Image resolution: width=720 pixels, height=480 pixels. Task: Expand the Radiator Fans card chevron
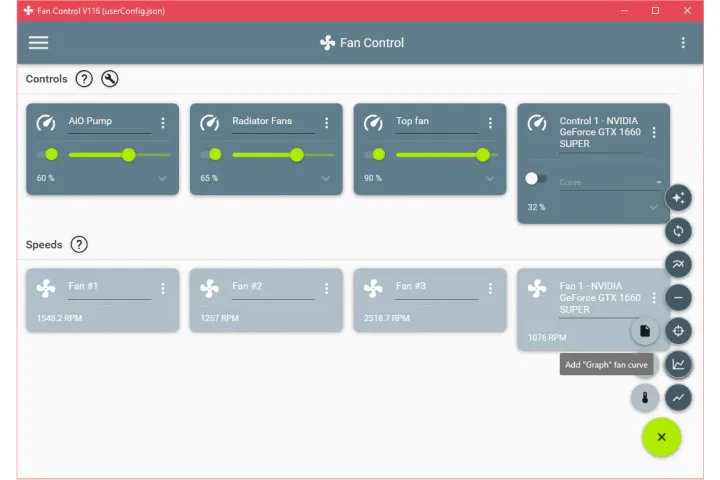click(x=326, y=178)
